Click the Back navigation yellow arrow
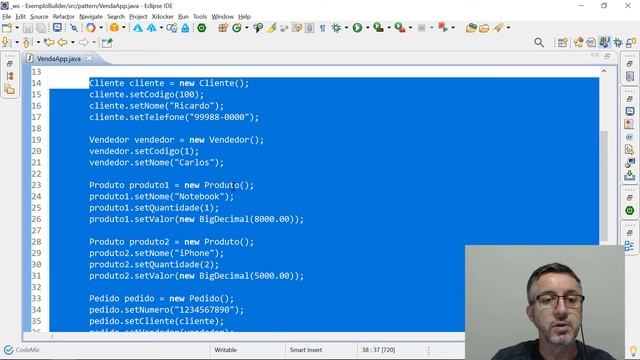The height and width of the screenshot is (360, 640). click(x=62, y=42)
